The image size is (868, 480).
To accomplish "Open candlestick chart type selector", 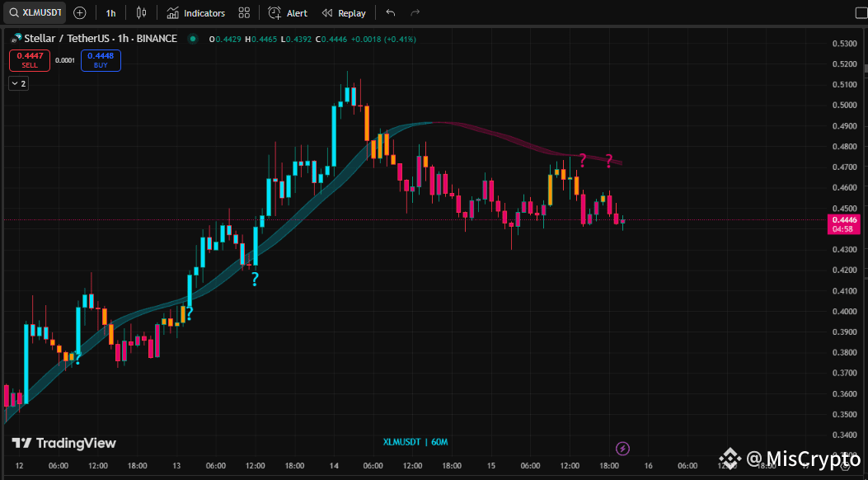I will [x=141, y=12].
